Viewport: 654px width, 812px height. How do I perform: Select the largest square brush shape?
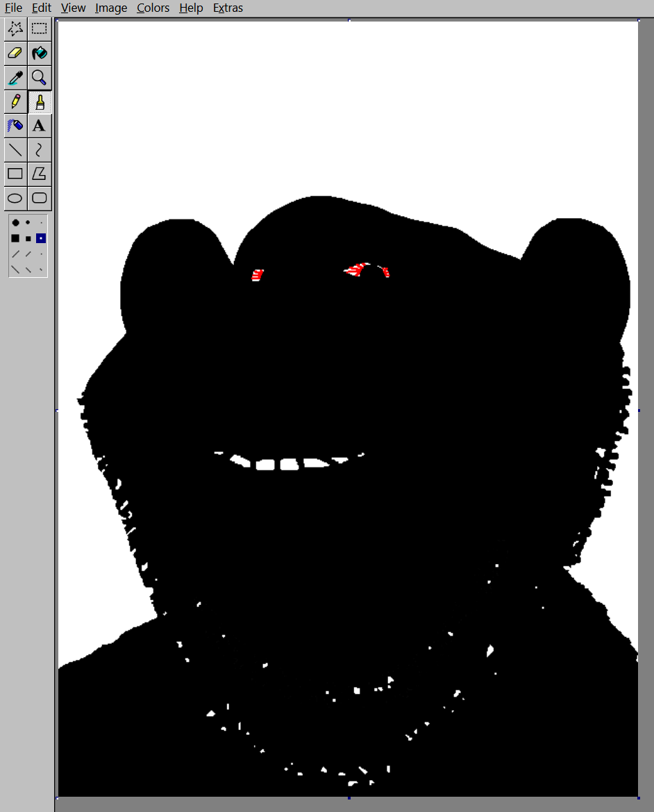15,238
